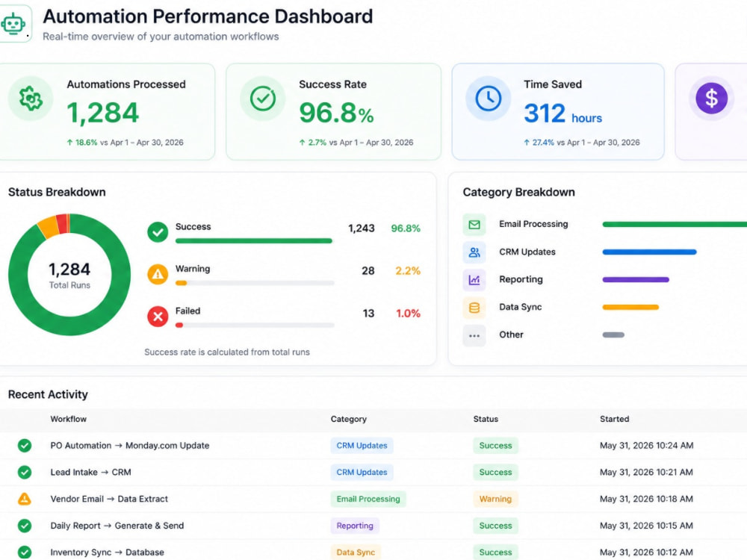The width and height of the screenshot is (747, 560).
Task: Click the '1.0%' Failed percentage
Action: pos(409,314)
